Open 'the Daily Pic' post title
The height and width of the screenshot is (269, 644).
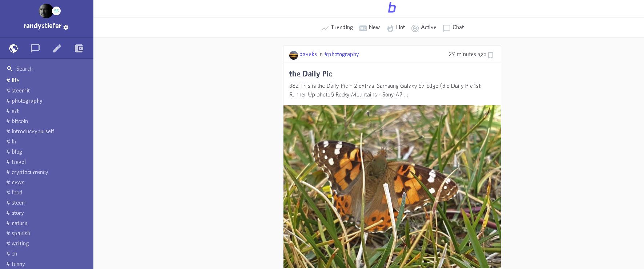click(311, 74)
